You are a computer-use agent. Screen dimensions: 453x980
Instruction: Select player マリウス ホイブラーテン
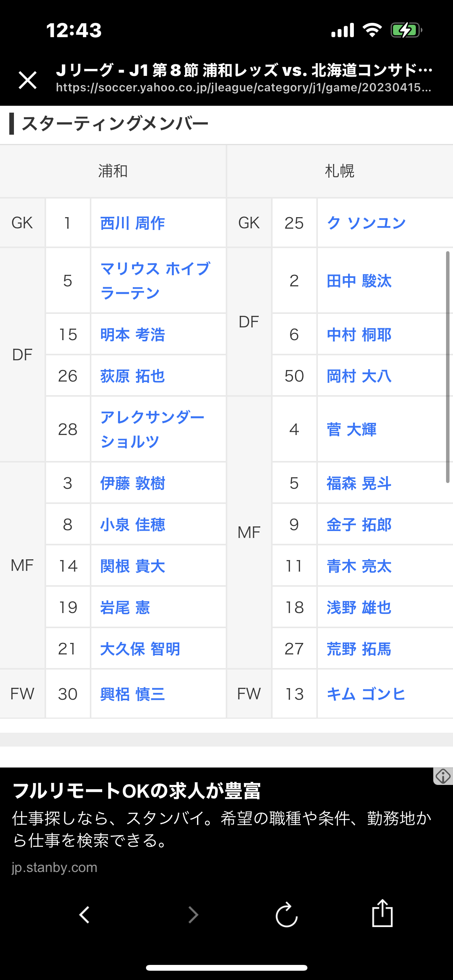pos(155,281)
